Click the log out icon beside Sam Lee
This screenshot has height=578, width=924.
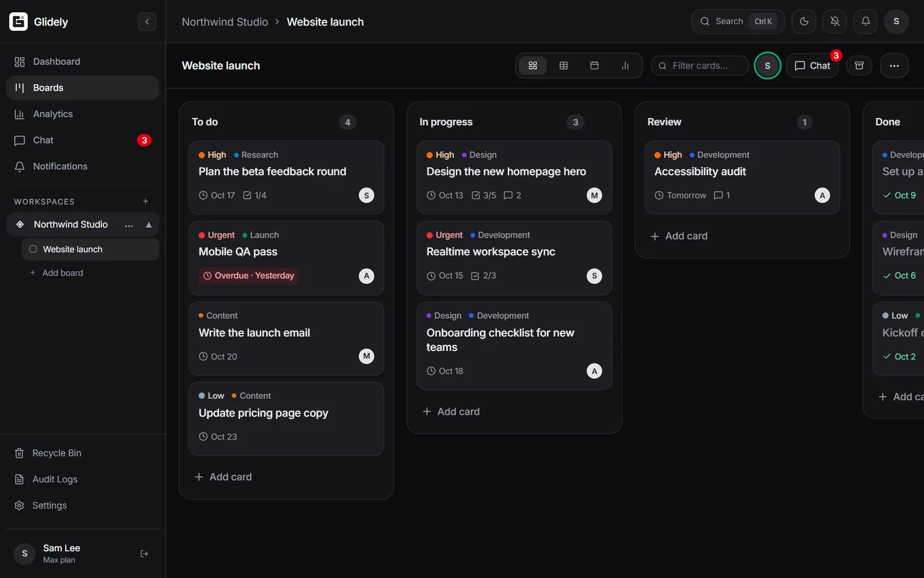tap(144, 554)
